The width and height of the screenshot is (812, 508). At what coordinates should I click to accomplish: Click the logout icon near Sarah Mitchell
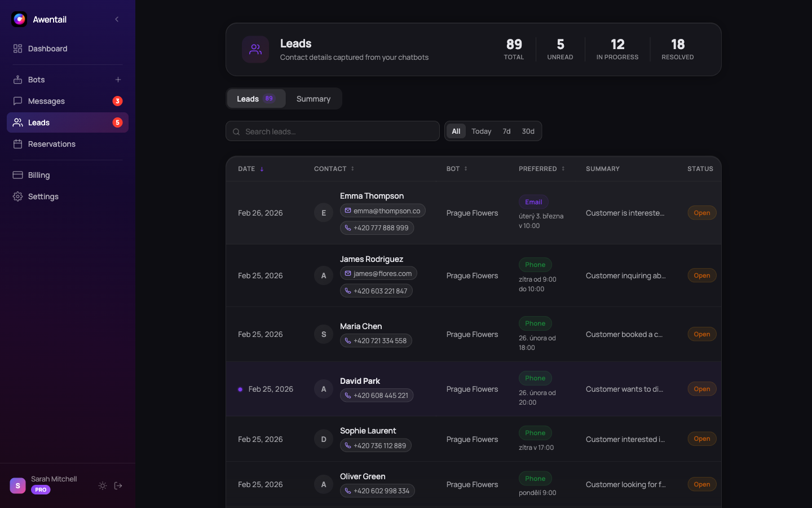coord(118,485)
